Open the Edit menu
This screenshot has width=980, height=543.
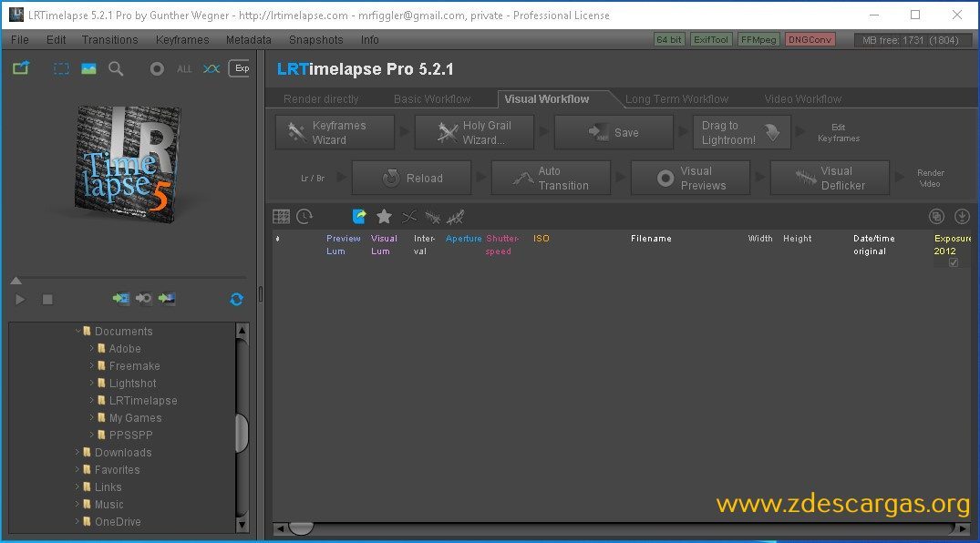pos(56,39)
